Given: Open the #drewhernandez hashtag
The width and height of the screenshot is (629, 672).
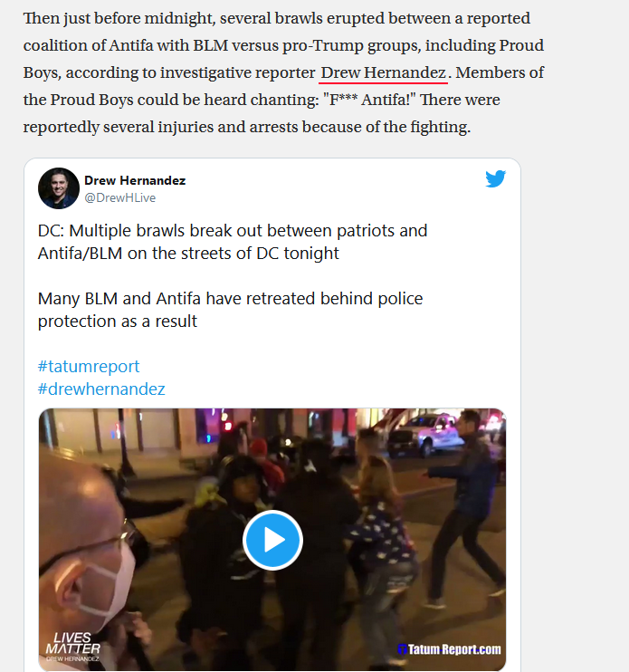Looking at the screenshot, I should (x=101, y=389).
